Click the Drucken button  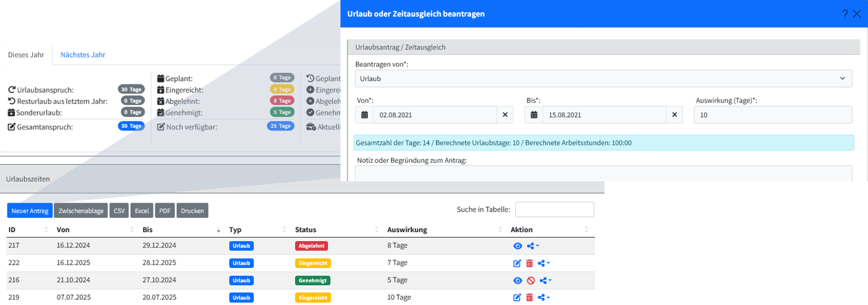coord(193,210)
